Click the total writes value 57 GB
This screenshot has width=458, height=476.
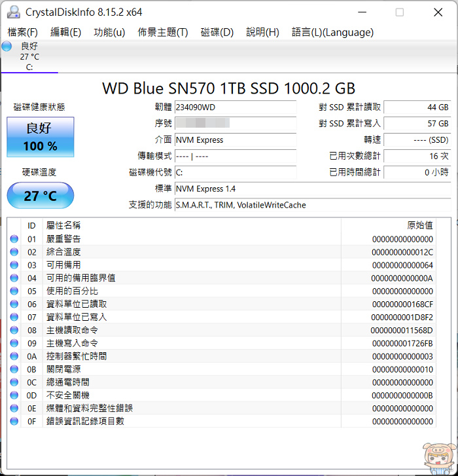point(417,123)
